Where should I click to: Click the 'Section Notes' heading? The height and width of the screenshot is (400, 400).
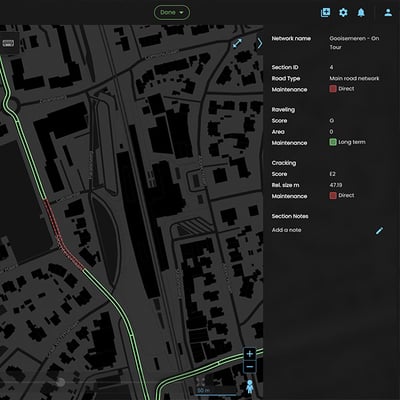[x=290, y=216]
